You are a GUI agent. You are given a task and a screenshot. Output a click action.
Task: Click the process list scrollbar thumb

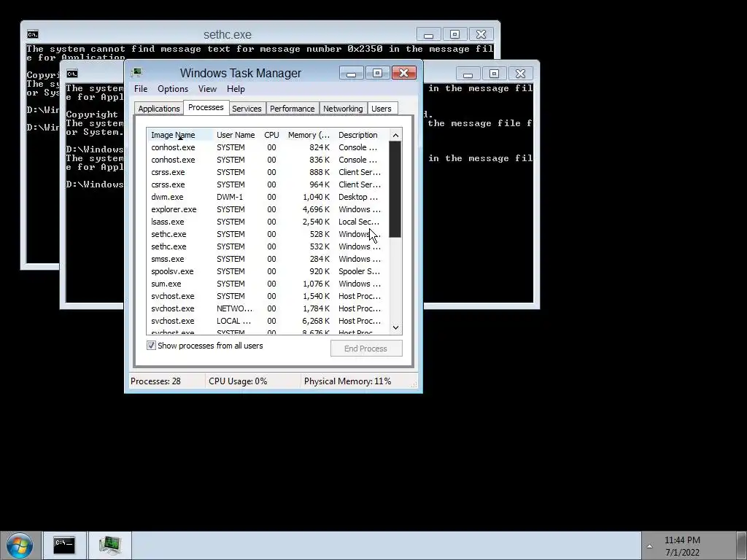click(x=395, y=190)
